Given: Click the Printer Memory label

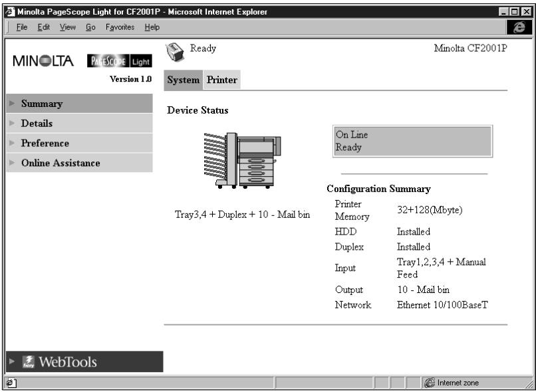Looking at the screenshot, I should click(x=352, y=211).
